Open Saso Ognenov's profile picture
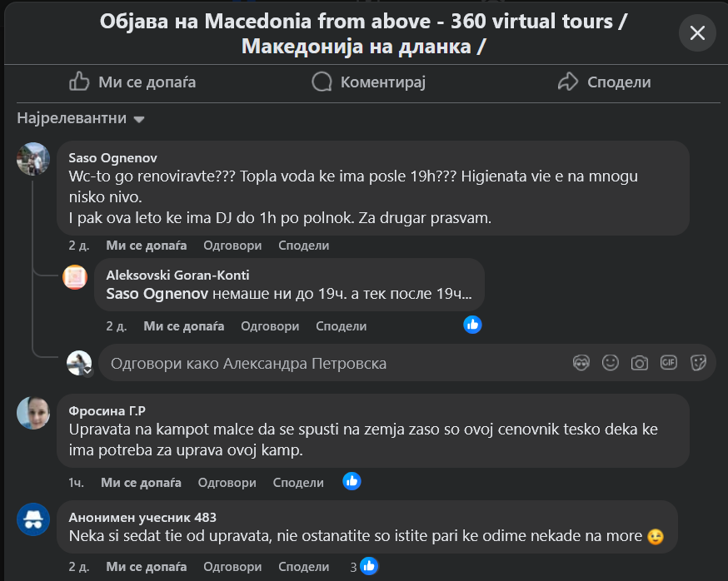728x581 pixels. 33,158
